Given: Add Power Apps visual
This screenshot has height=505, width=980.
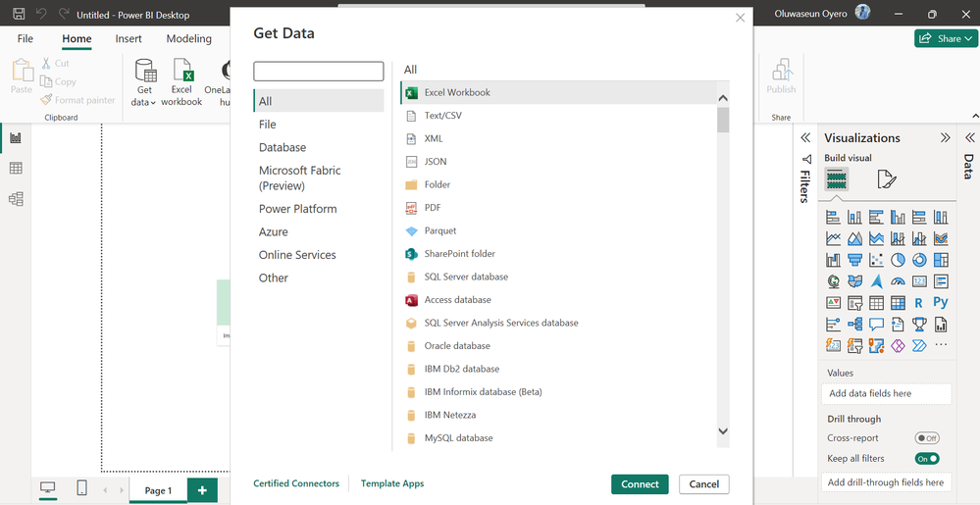Looking at the screenshot, I should (x=898, y=345).
